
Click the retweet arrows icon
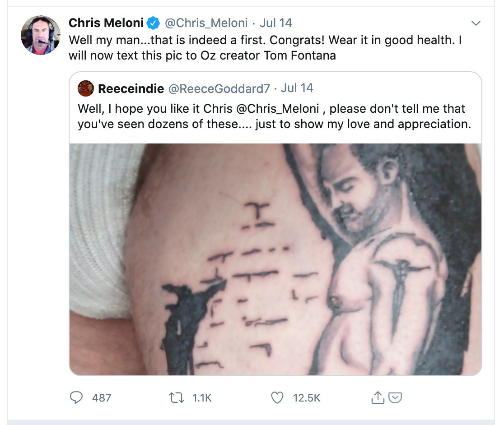(177, 398)
